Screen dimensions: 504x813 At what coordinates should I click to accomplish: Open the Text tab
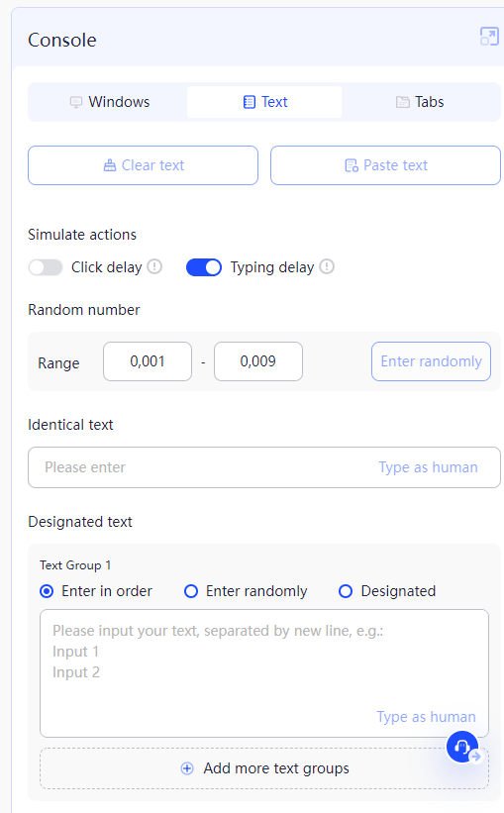(264, 102)
